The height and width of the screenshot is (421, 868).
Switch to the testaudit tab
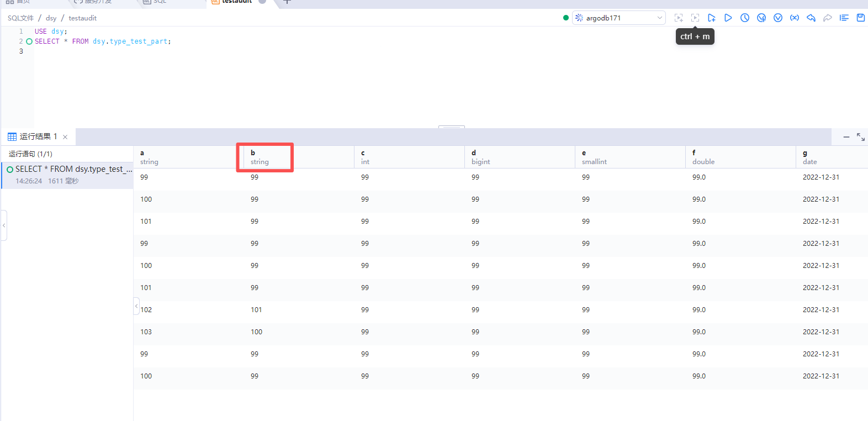pyautogui.click(x=236, y=2)
